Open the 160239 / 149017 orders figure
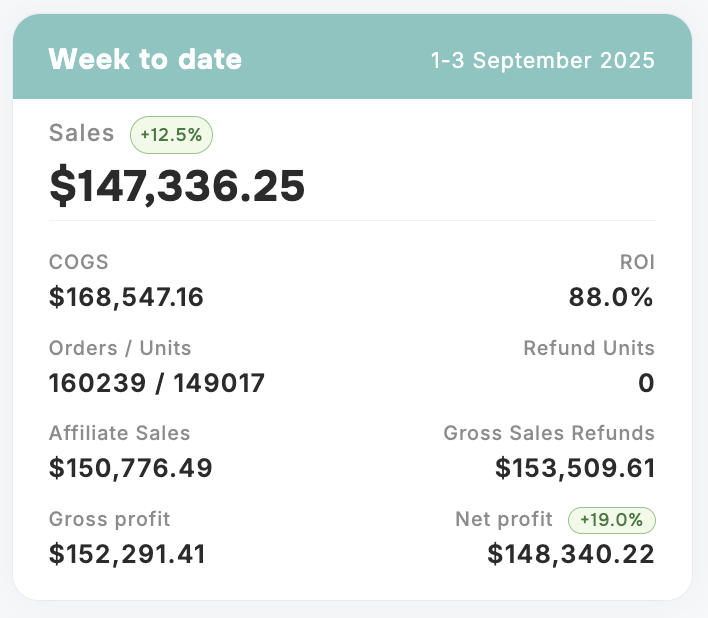This screenshot has height=618, width=708. [157, 383]
